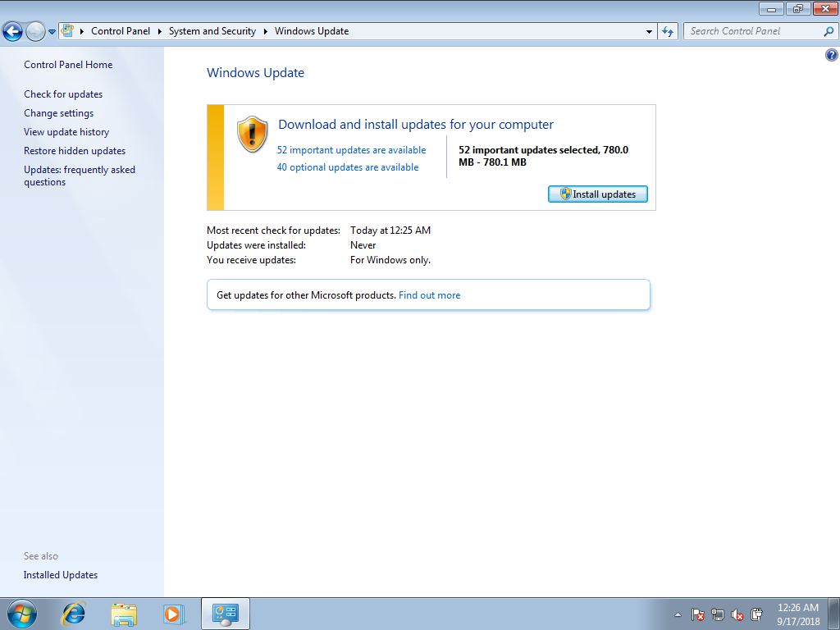Click the magnifying glass search icon
Image resolution: width=840 pixels, height=630 pixels.
coord(829,31)
